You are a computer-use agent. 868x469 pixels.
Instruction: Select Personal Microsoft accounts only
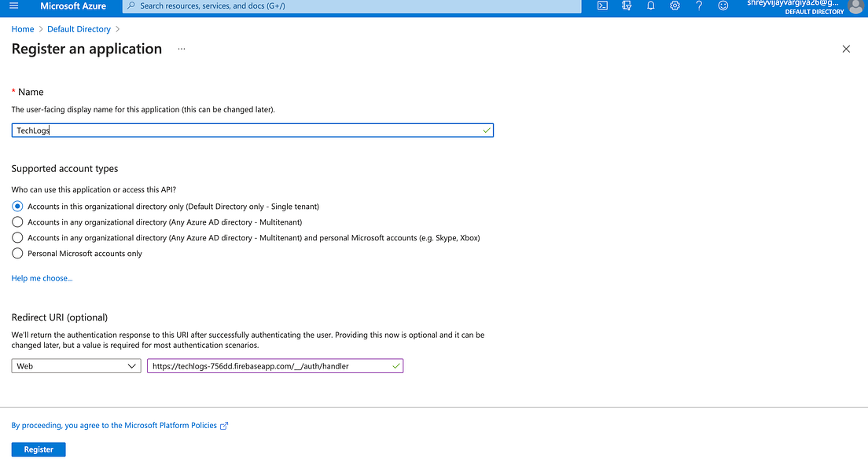pyautogui.click(x=17, y=253)
